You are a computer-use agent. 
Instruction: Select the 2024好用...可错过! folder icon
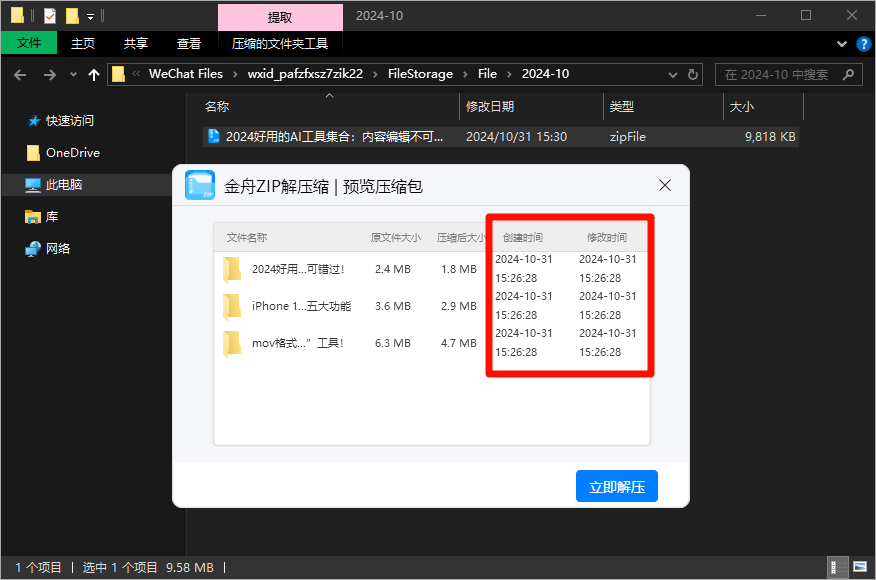(x=232, y=269)
